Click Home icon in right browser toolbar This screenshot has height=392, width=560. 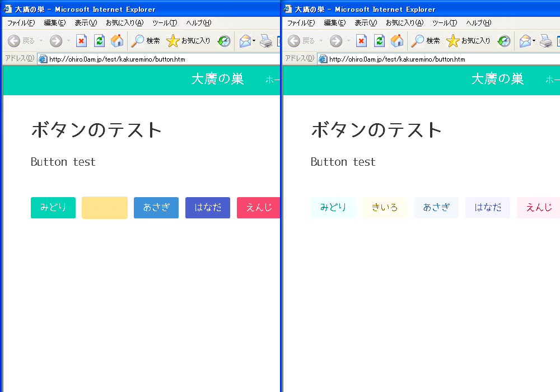pyautogui.click(x=396, y=41)
